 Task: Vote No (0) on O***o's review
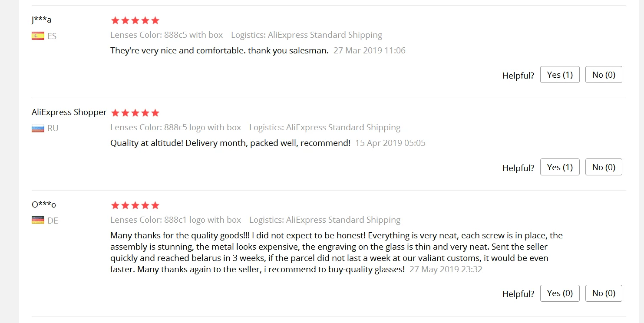click(604, 293)
